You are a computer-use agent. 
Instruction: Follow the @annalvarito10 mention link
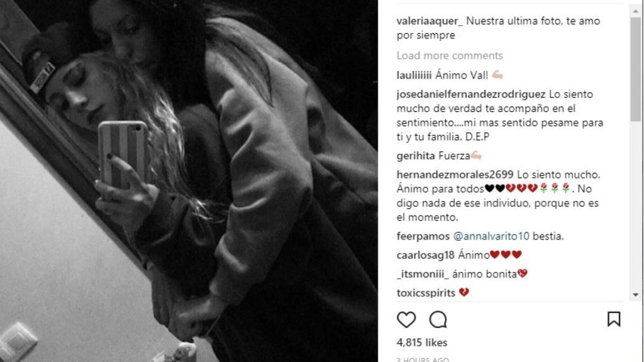tap(491, 236)
